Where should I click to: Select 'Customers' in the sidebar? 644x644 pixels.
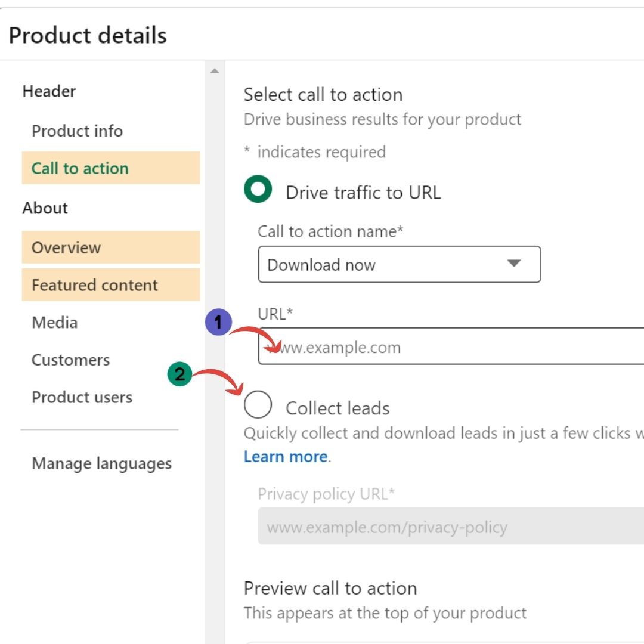[x=70, y=360]
